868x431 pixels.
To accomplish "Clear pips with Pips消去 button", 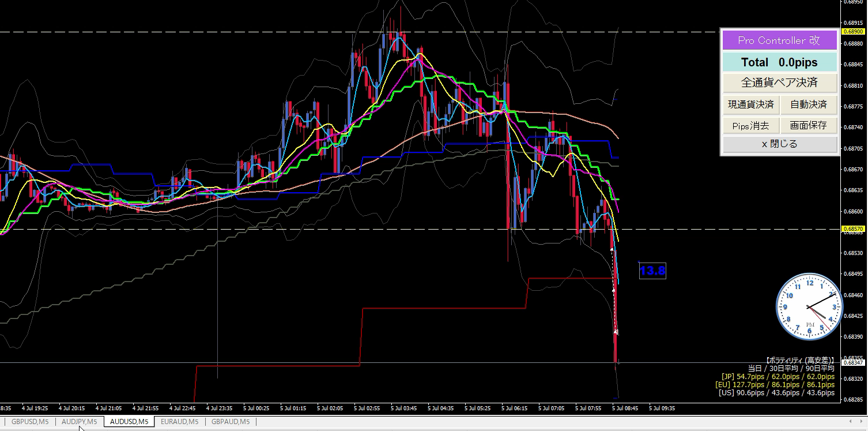I will (x=751, y=125).
